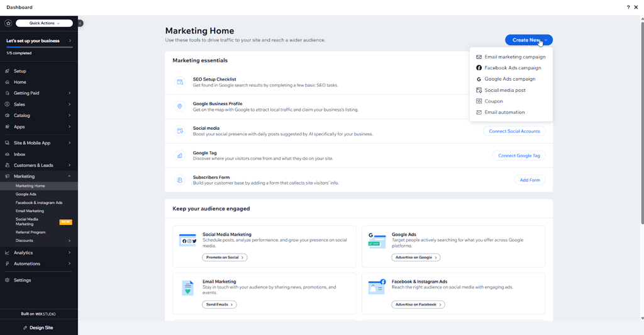Viewport: 644px width, 335px height.
Task: Click SEO Setup Checklist title
Action: [x=214, y=79]
